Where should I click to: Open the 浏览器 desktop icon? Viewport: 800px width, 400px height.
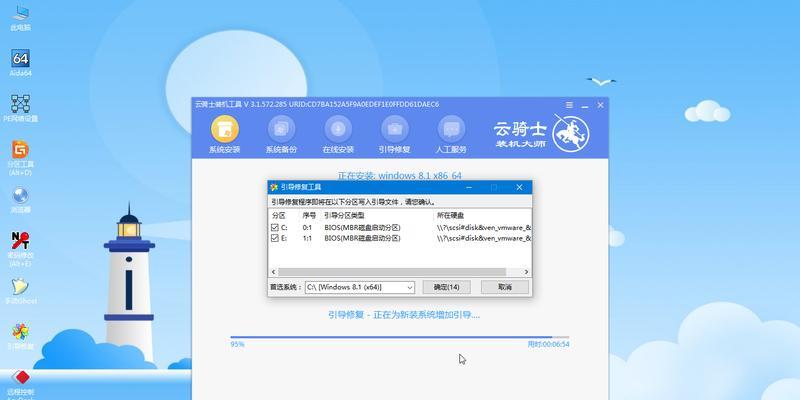pos(20,200)
